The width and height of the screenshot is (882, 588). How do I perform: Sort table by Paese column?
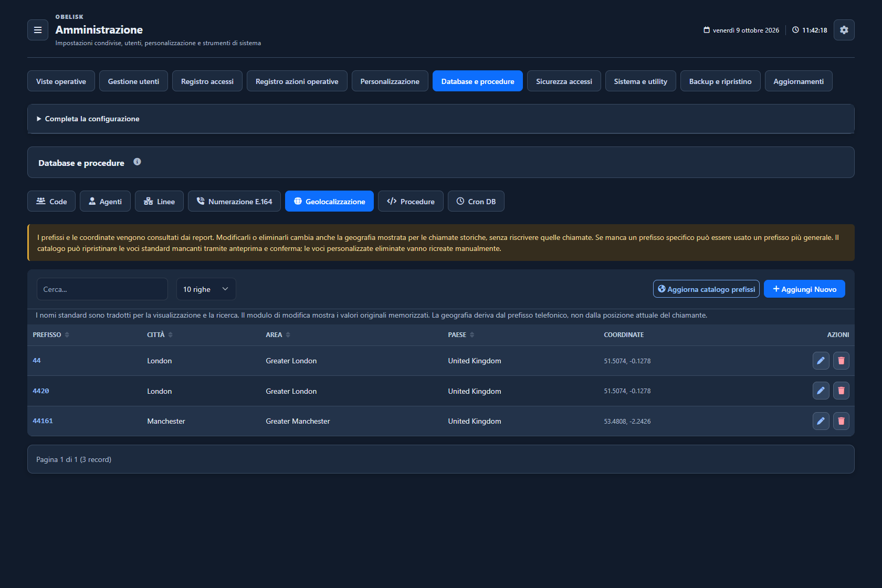tap(461, 335)
